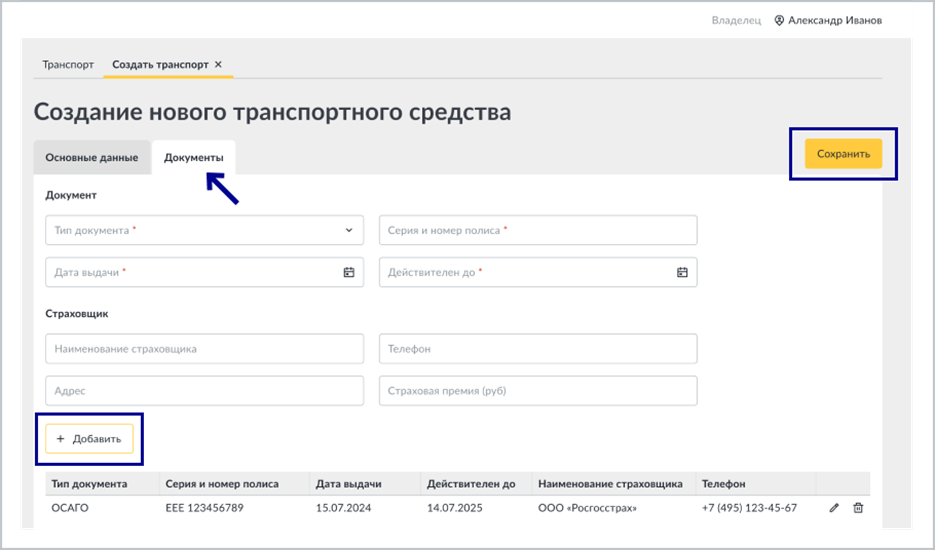Delete the ОСАГО document with trash icon
Viewport: 935px width, 550px height.
[858, 508]
